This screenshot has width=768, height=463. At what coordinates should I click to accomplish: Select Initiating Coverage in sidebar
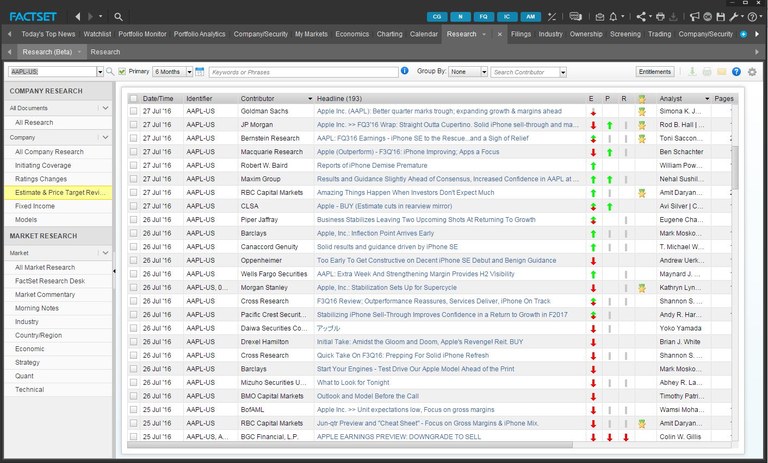click(43, 166)
